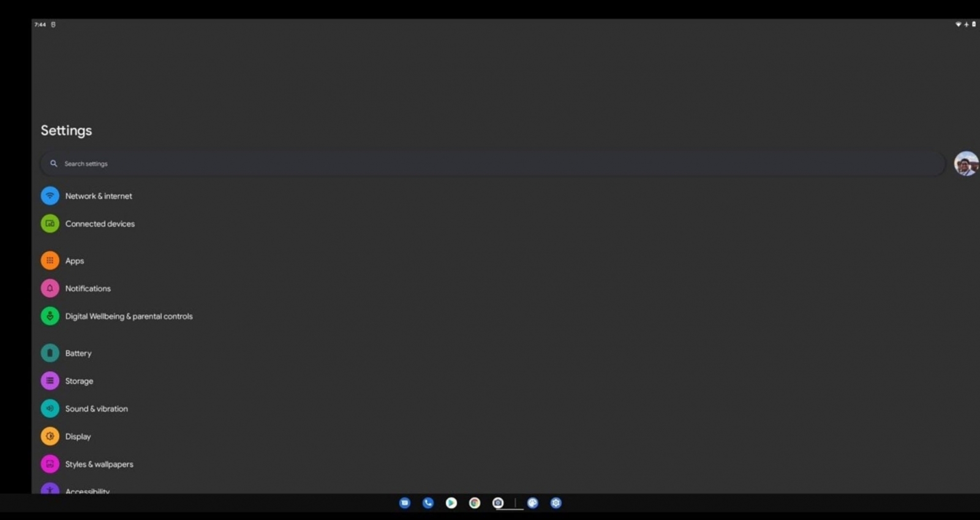Launch Chrome from the taskbar

[475, 503]
